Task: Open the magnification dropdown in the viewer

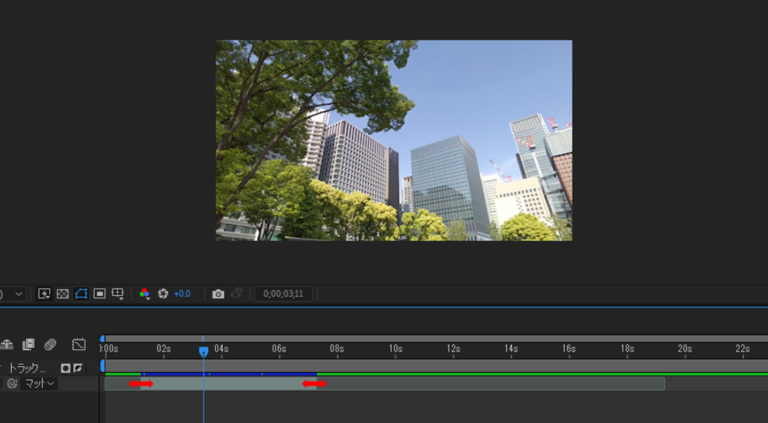Action: (18, 294)
